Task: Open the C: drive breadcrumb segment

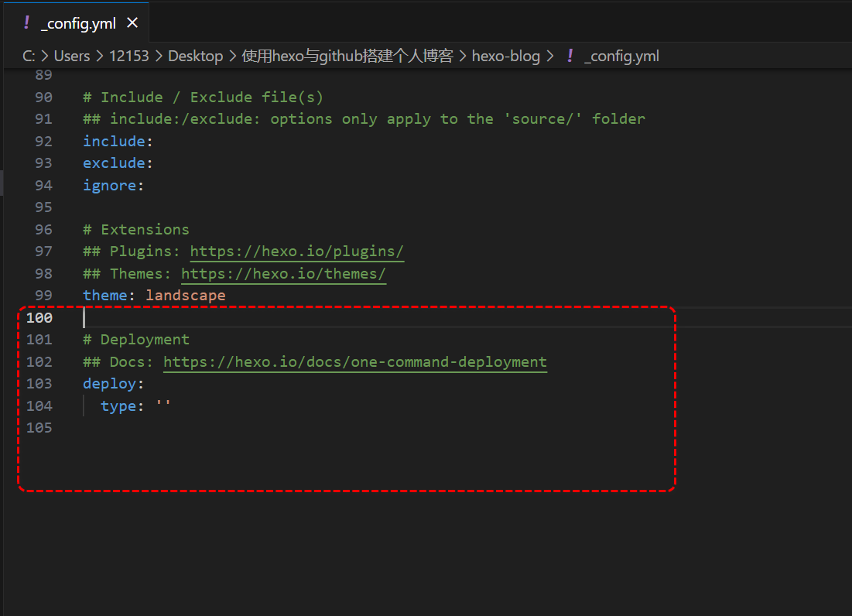Action: (29, 56)
